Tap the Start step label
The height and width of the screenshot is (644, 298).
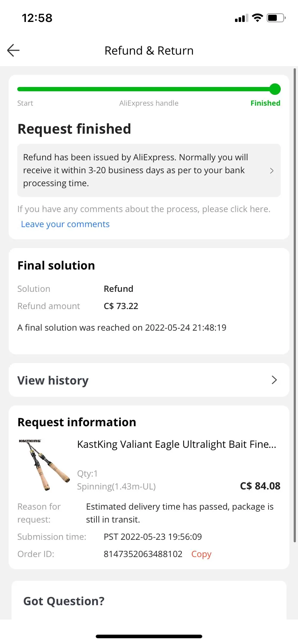click(x=25, y=103)
